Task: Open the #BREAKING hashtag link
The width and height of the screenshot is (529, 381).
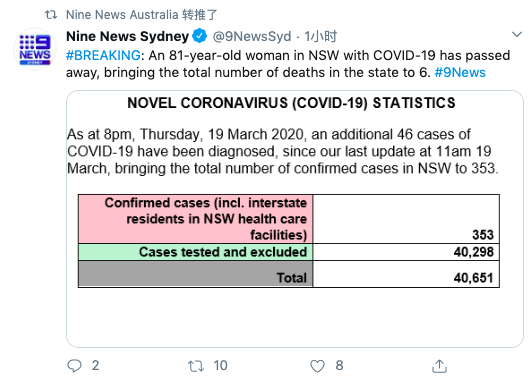Action: pyautogui.click(x=103, y=55)
